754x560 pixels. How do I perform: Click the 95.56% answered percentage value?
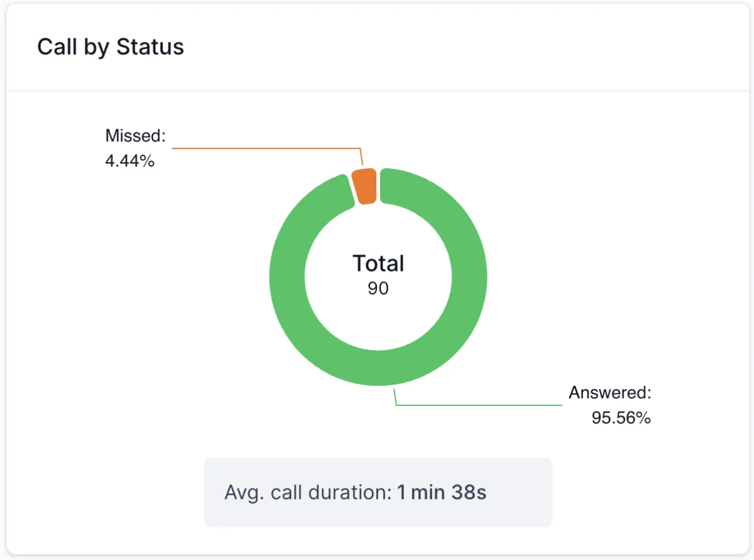(621, 418)
